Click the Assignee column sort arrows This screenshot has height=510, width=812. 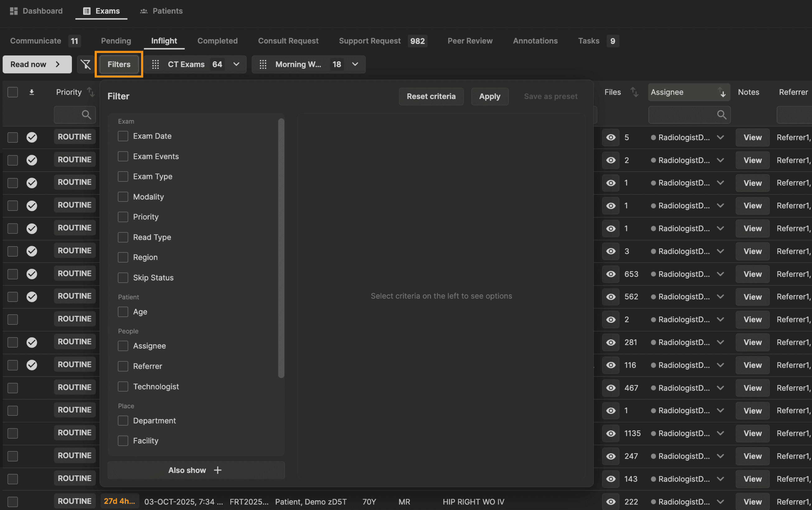[x=721, y=92]
